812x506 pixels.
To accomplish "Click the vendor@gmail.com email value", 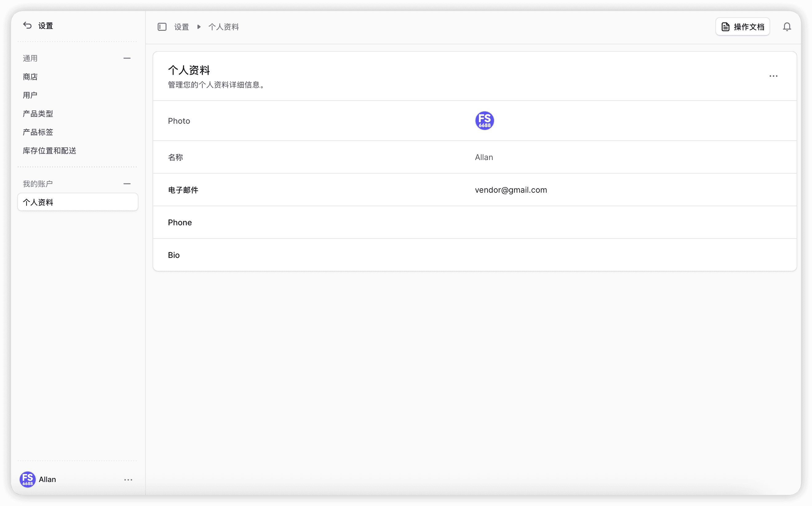I will (511, 190).
